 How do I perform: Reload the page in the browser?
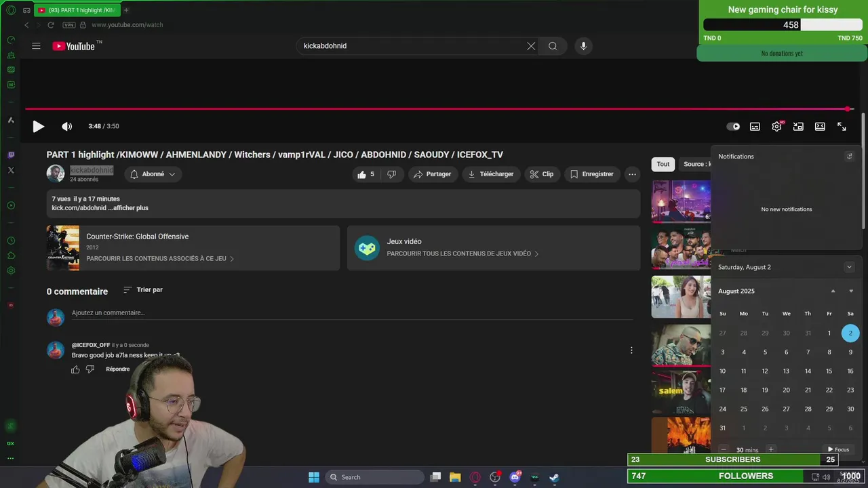[x=51, y=25]
